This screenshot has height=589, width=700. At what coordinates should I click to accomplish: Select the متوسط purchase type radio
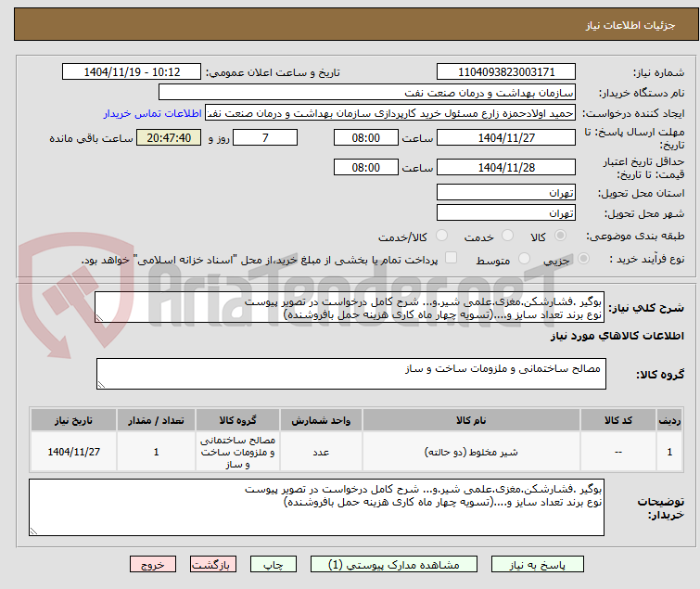(524, 259)
